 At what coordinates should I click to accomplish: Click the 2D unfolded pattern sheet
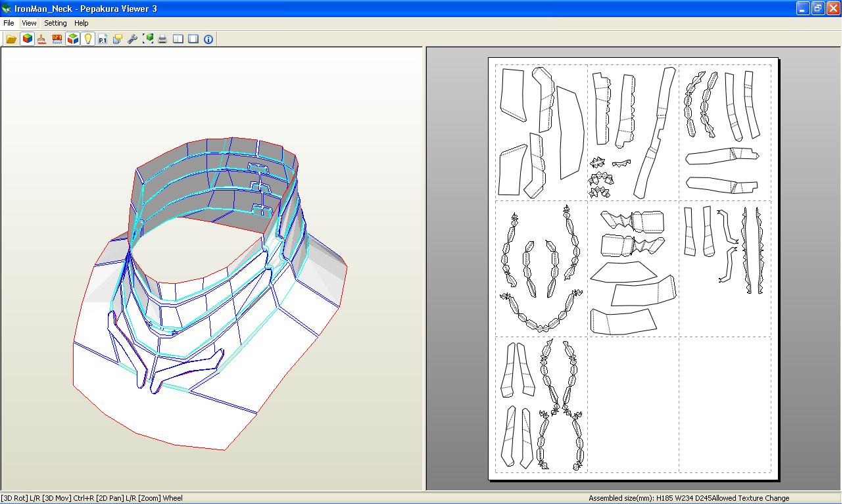[x=633, y=269]
